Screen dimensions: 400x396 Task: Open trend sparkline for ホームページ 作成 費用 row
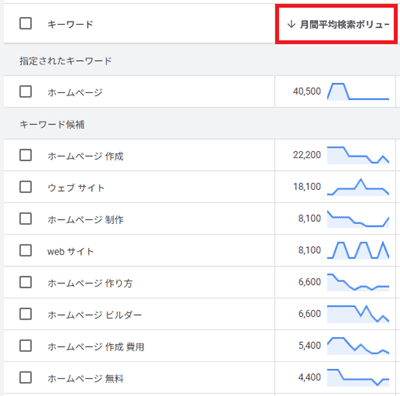pos(358,346)
